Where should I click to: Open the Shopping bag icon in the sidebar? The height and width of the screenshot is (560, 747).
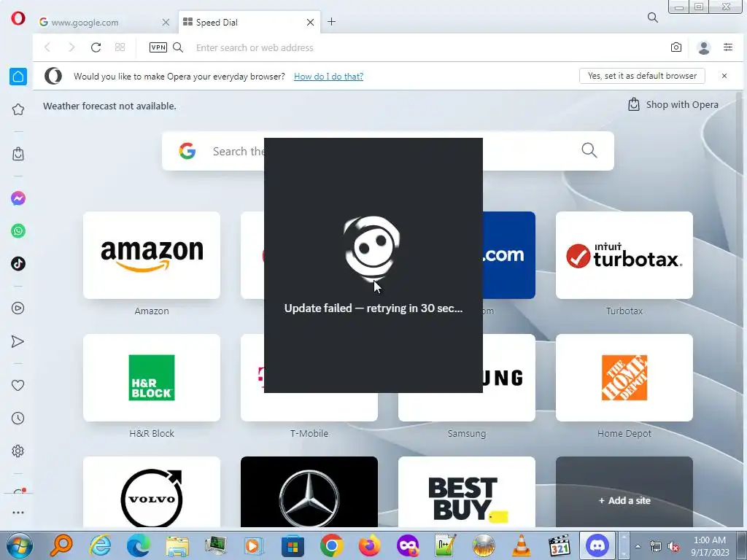tap(18, 154)
